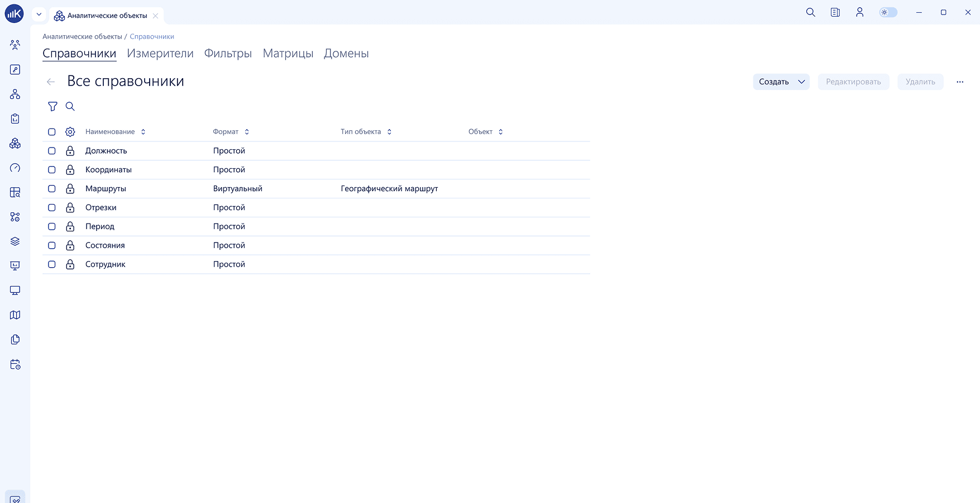980x503 pixels.
Task: Click the lock icon in Маршруты row
Action: [x=70, y=188]
